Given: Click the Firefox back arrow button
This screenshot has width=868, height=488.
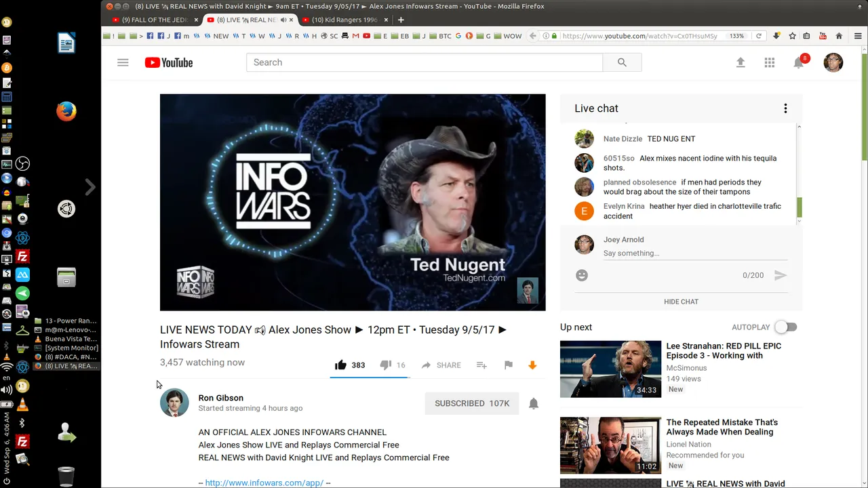Looking at the screenshot, I should (533, 36).
